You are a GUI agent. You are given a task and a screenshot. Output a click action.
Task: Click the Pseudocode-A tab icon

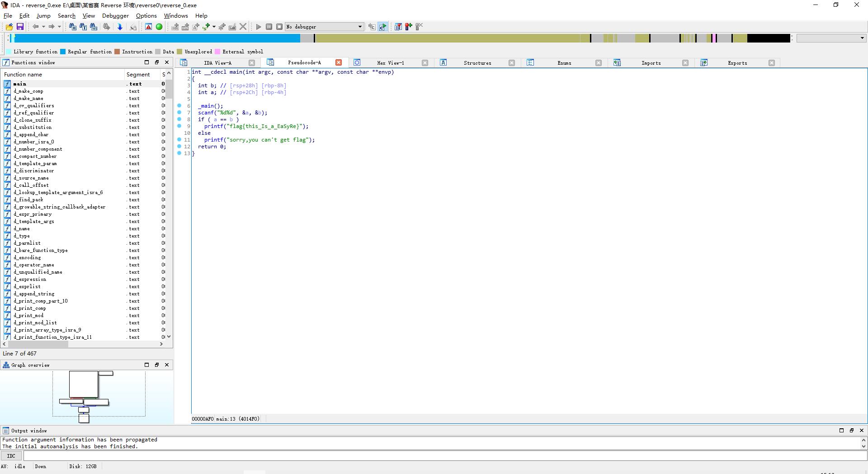pyautogui.click(x=270, y=62)
